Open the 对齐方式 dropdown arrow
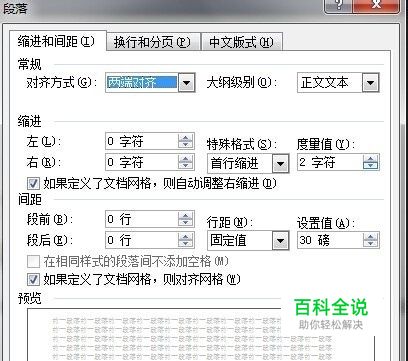Screen dimensions: 408x361 pos(187,82)
